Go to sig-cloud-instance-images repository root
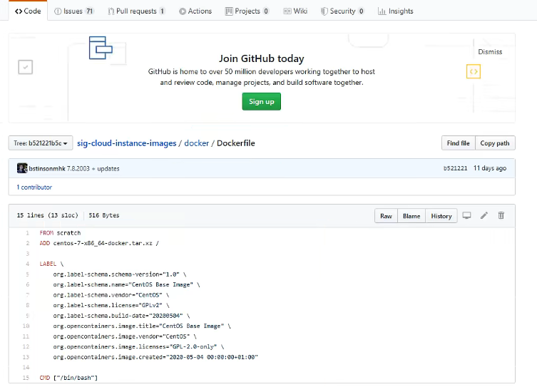 (127, 143)
